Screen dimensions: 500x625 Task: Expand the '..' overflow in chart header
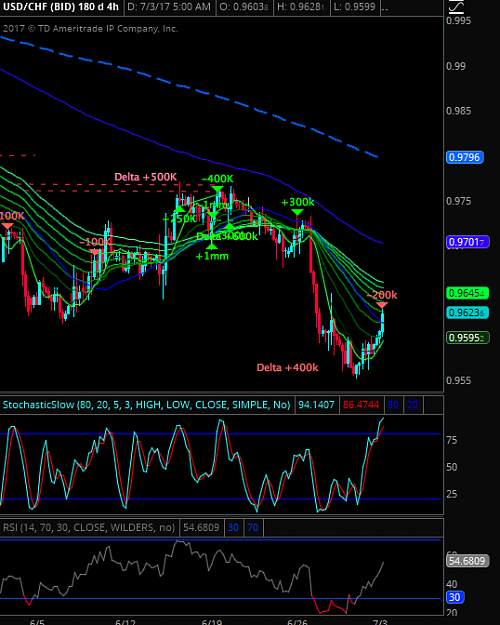coord(385,7)
